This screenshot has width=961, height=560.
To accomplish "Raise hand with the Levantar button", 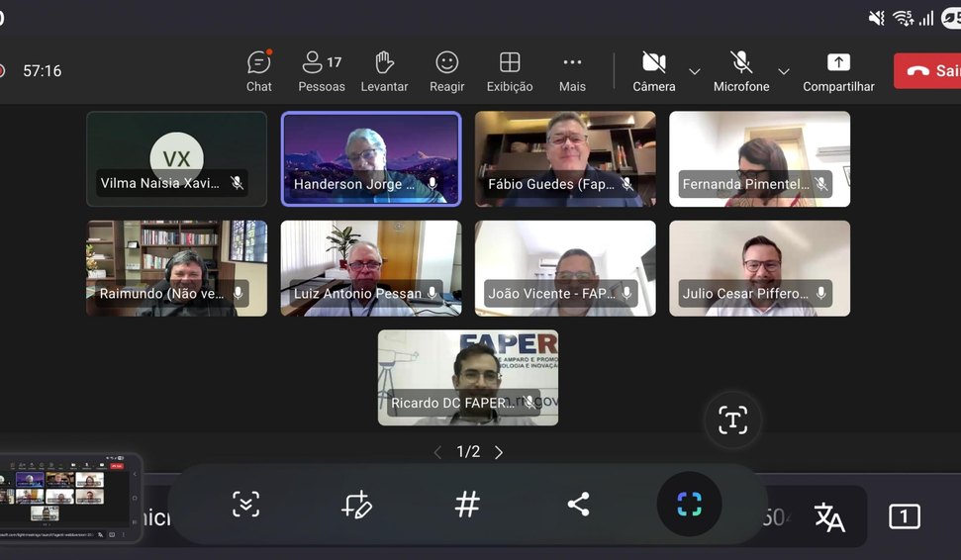I will click(x=384, y=71).
